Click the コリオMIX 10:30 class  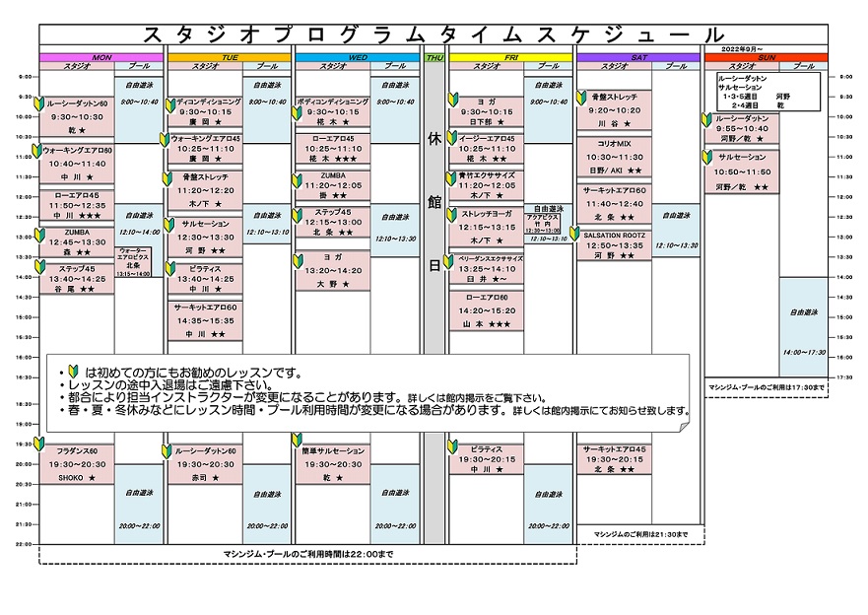pyautogui.click(x=615, y=157)
